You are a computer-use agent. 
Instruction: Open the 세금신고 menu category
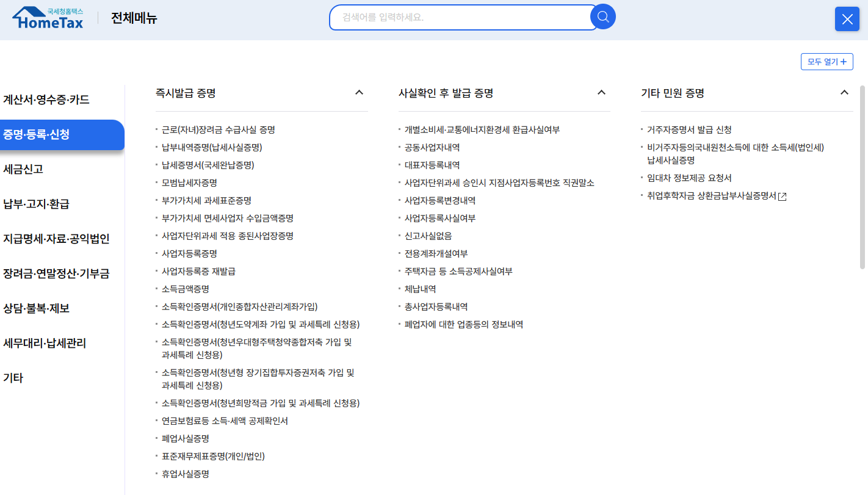(x=23, y=169)
